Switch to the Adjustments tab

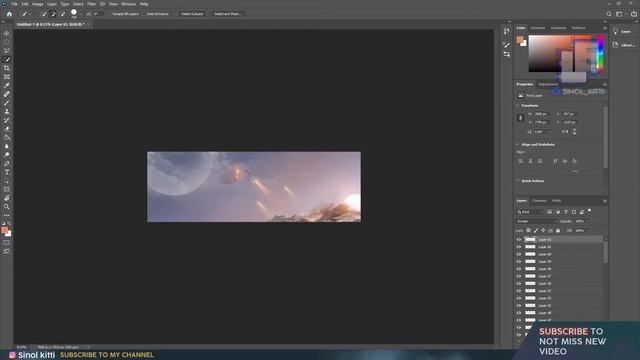(x=548, y=84)
